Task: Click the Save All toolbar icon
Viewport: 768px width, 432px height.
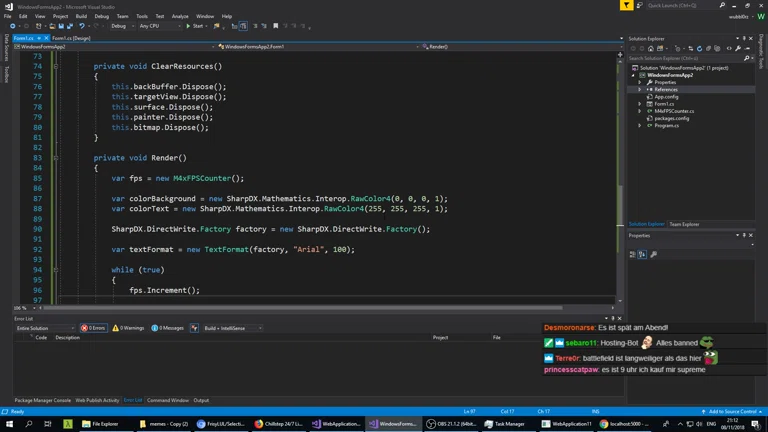Action: [70, 26]
